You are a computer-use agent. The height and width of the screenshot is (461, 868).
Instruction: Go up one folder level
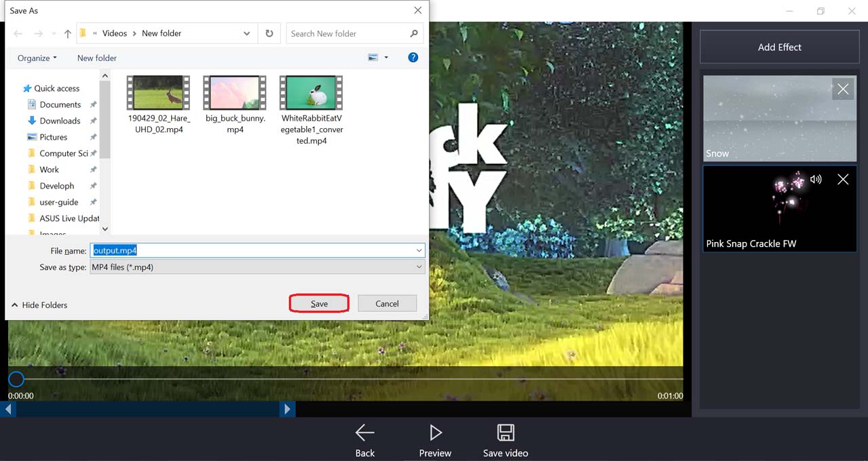pos(68,34)
